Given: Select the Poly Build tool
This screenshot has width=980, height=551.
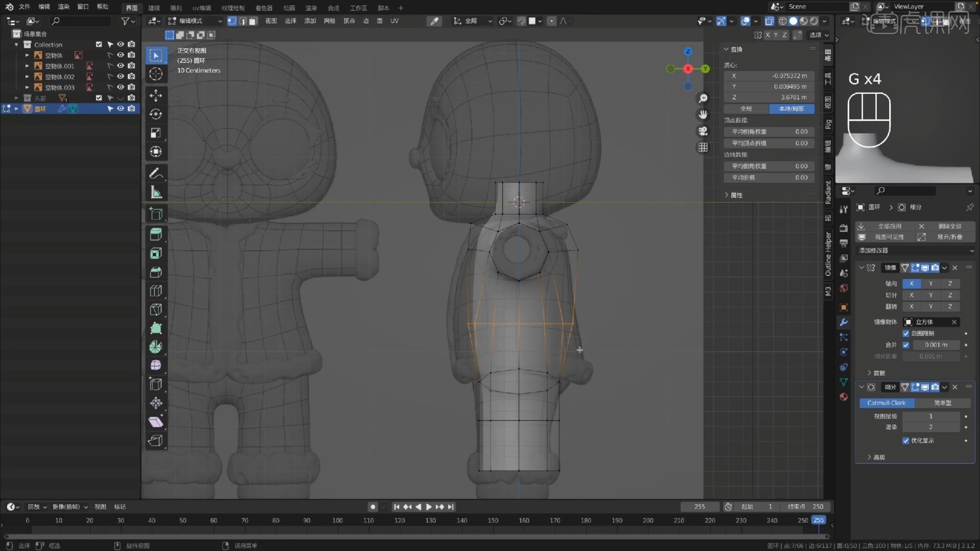Looking at the screenshot, I should click(x=156, y=329).
